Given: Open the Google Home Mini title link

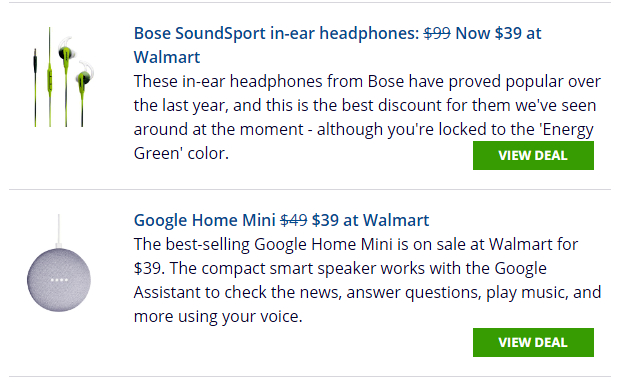Looking at the screenshot, I should [281, 220].
